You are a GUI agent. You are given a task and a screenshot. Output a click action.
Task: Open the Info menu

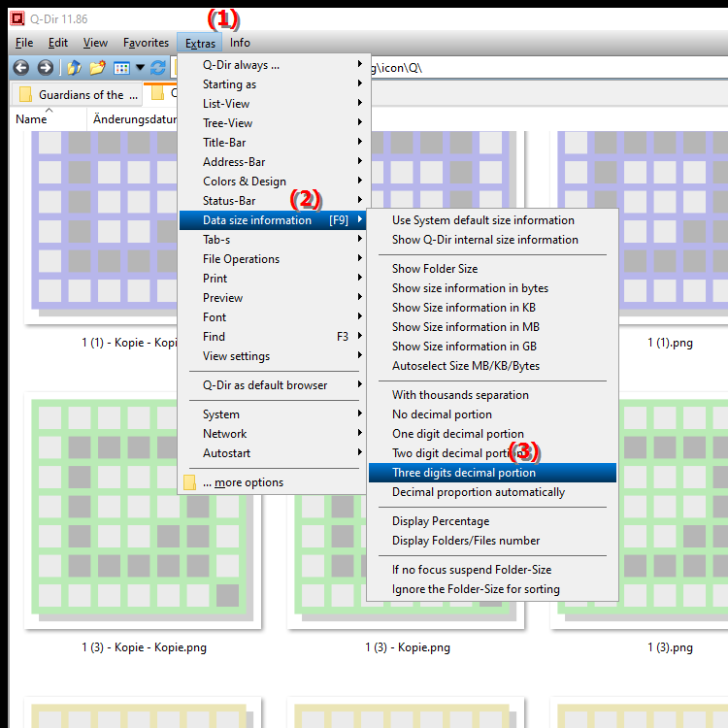click(x=240, y=43)
